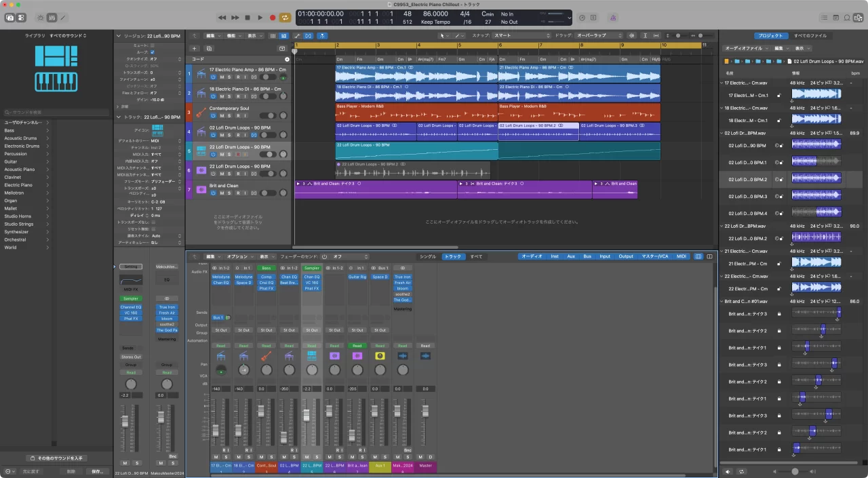The height and width of the screenshot is (478, 868).
Task: Open the Loop Browser from the control bar
Action: (847, 18)
